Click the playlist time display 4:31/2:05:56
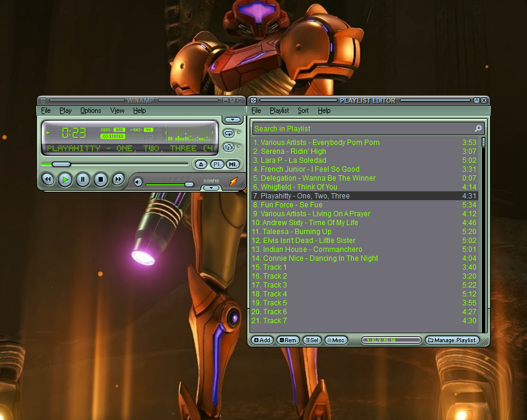The image size is (527, 420). point(391,340)
